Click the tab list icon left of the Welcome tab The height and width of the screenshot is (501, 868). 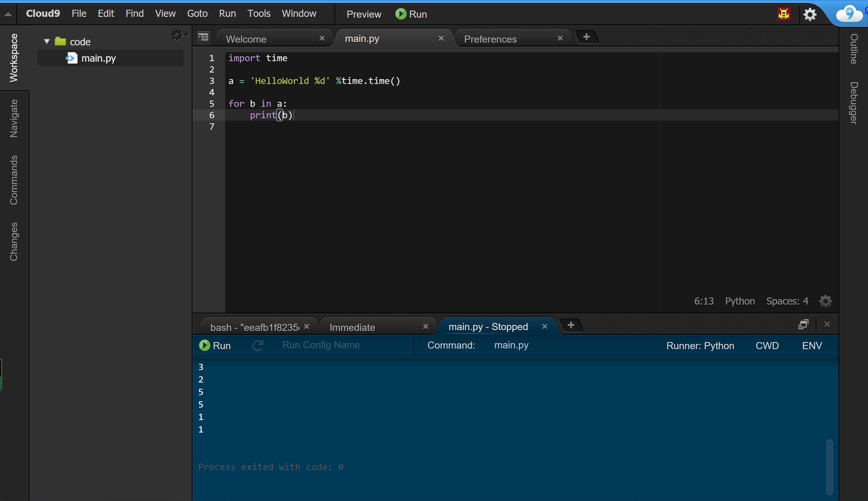click(203, 37)
